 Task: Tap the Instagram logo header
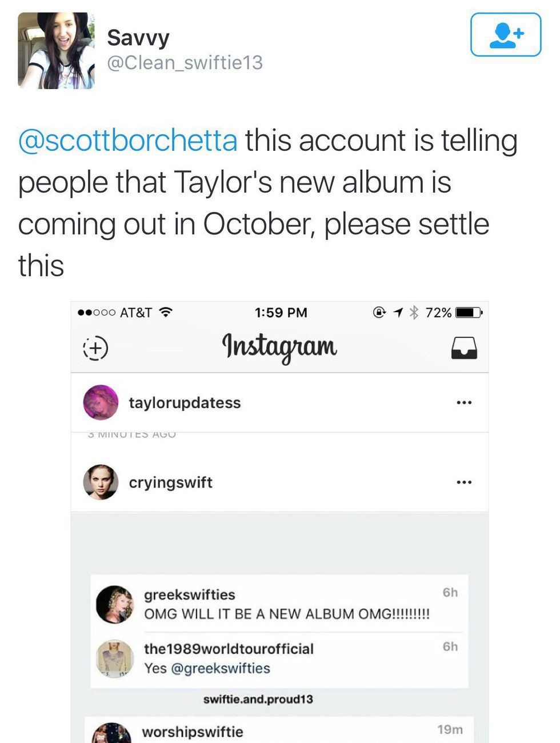tap(279, 347)
